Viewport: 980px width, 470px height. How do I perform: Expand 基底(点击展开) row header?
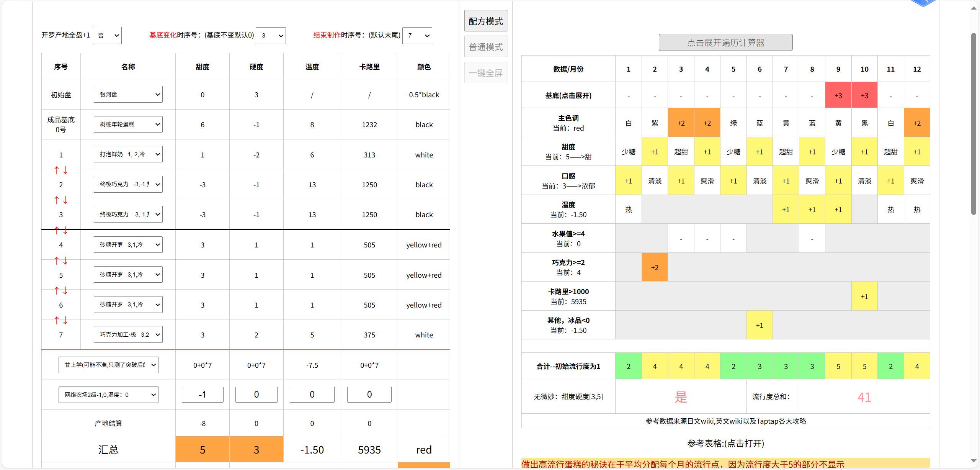click(x=568, y=95)
